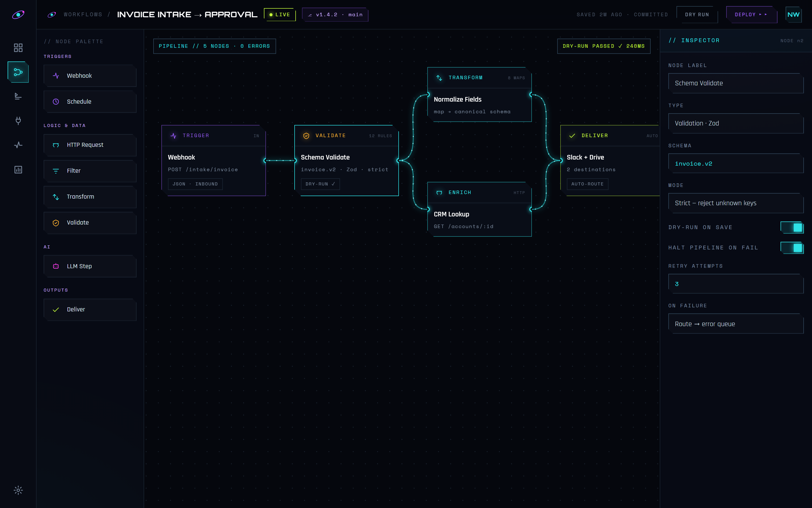Click the JSON · INBOUND tag

195,184
